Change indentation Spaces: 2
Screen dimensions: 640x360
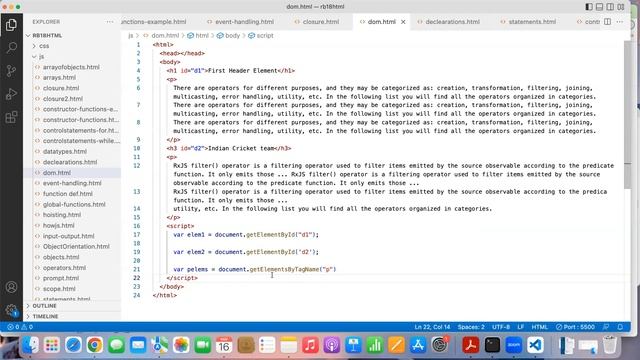click(x=471, y=327)
